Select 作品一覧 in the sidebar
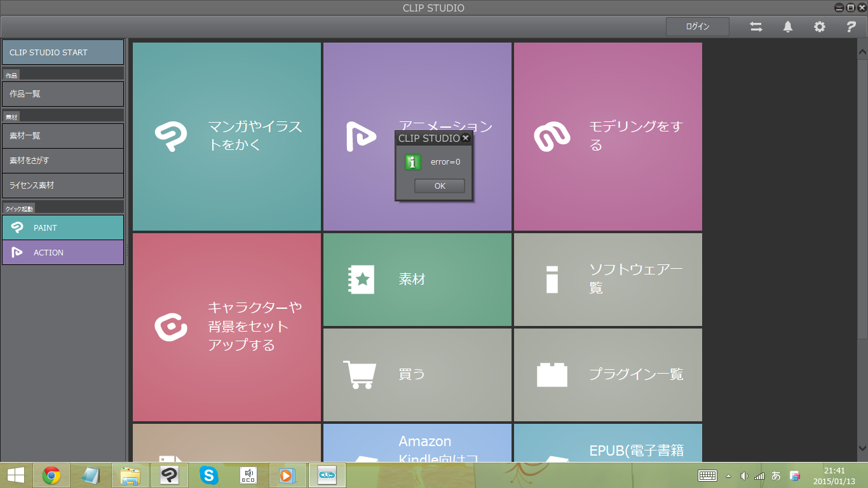The height and width of the screenshot is (488, 868). pyautogui.click(x=63, y=94)
